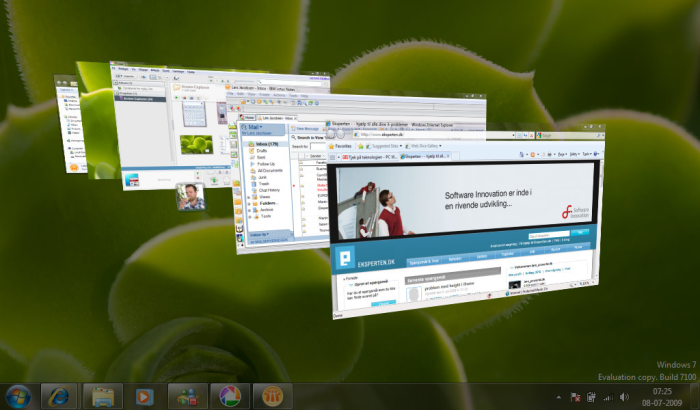Select the Lars Jacobsen - Inbox tab in Notes
This screenshot has height=410, width=700.
pyautogui.click(x=277, y=118)
